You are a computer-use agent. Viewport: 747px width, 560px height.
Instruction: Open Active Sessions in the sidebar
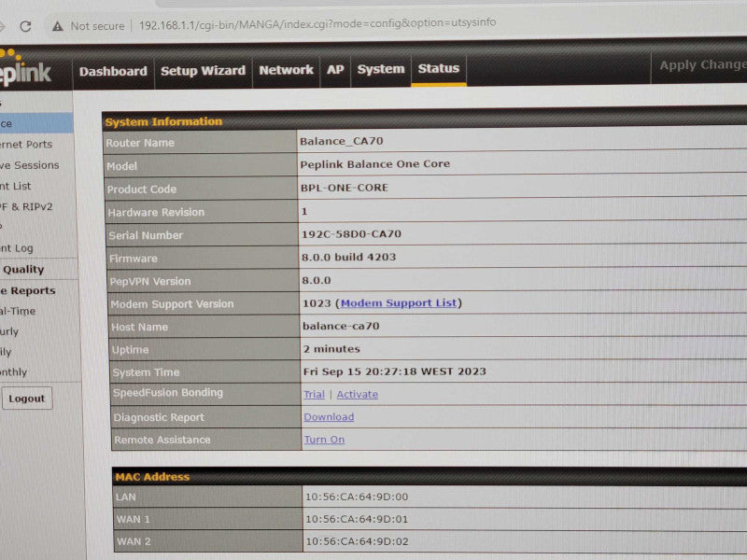pos(30,165)
